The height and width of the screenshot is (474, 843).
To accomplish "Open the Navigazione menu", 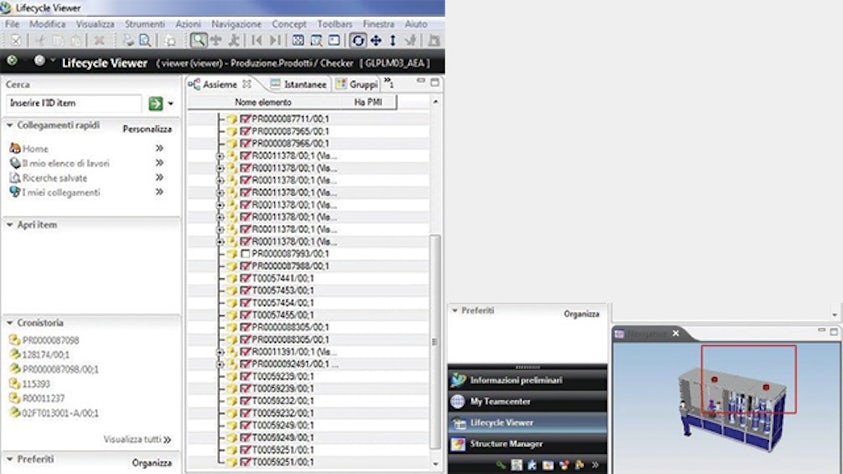I will click(236, 24).
